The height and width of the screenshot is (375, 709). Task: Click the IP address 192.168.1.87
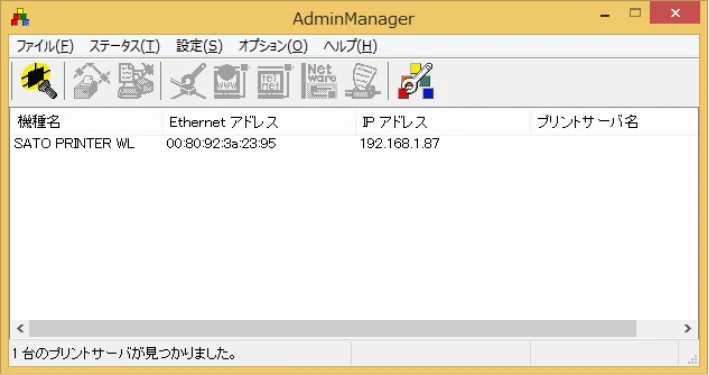(400, 143)
